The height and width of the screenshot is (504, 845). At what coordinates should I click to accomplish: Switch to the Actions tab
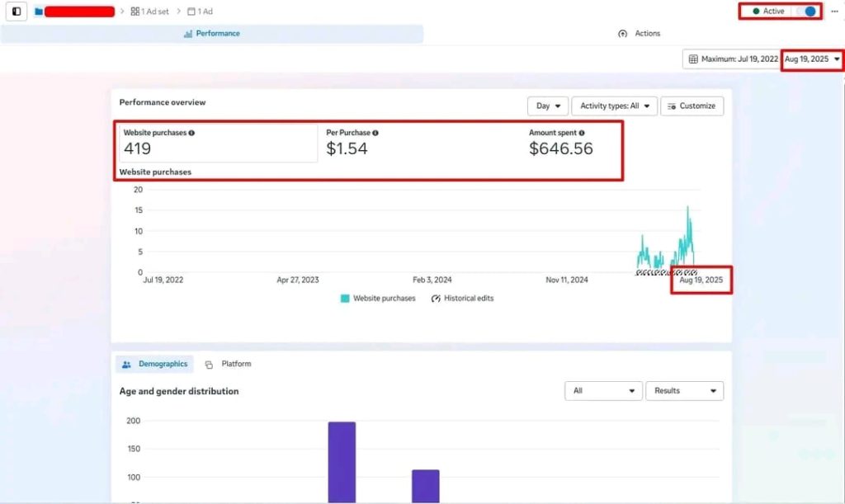[639, 34]
